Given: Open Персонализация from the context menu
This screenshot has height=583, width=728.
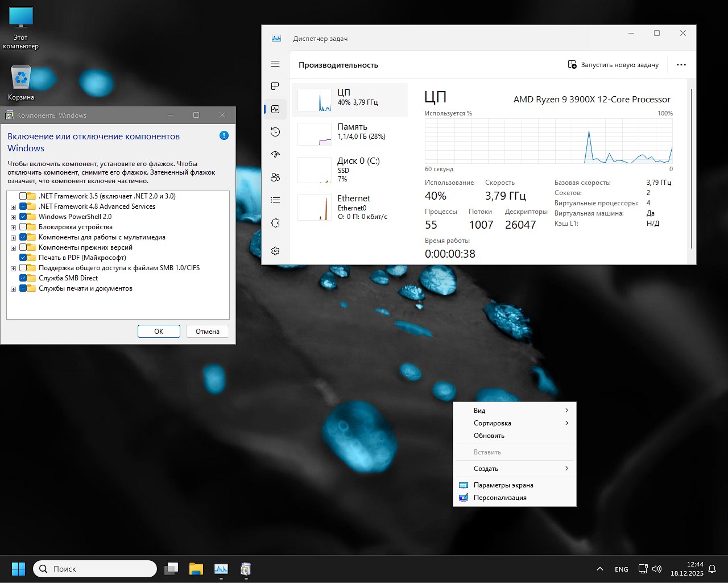Looking at the screenshot, I should [x=499, y=497].
